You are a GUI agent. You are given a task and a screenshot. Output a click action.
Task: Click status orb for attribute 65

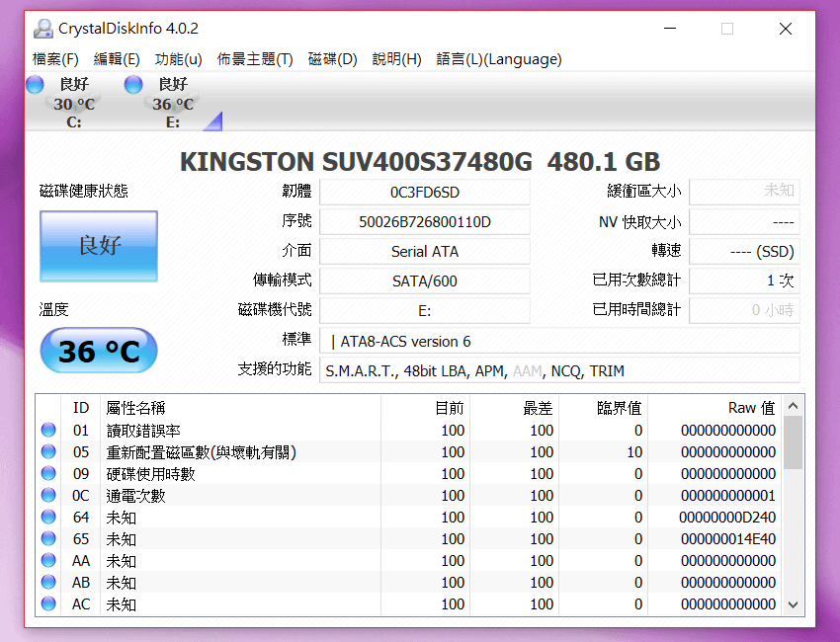(x=48, y=538)
